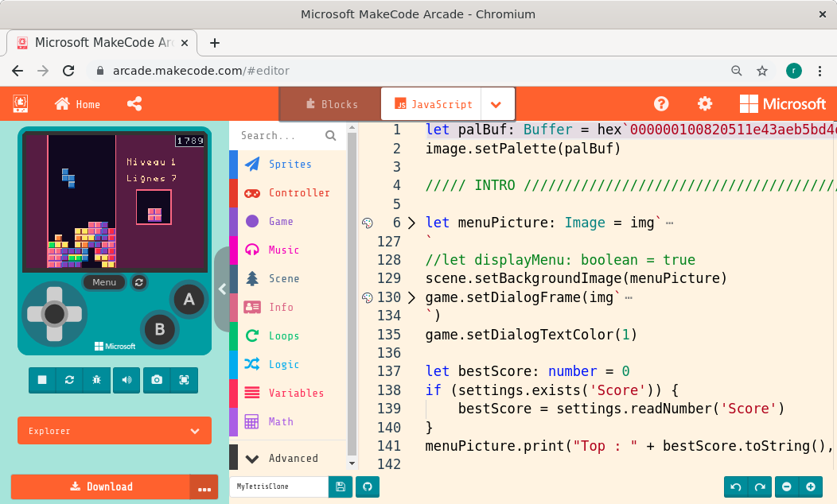Click the MakeCode Arcade logo icon
The width and height of the screenshot is (837, 504).
(x=20, y=103)
